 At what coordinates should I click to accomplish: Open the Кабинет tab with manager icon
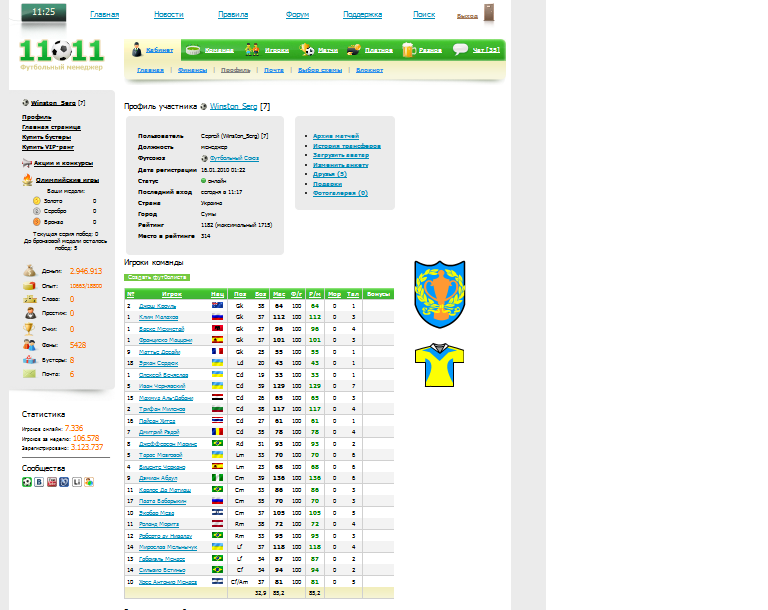137,49
